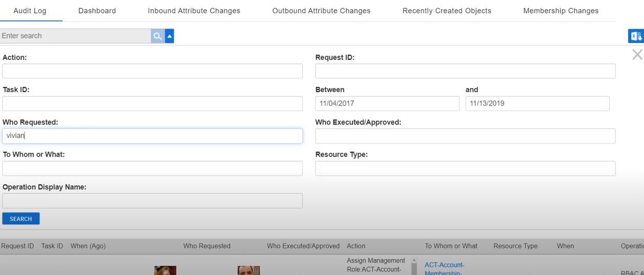The width and height of the screenshot is (644, 275).
Task: Open the Membership Changes tab
Action: pyautogui.click(x=561, y=11)
